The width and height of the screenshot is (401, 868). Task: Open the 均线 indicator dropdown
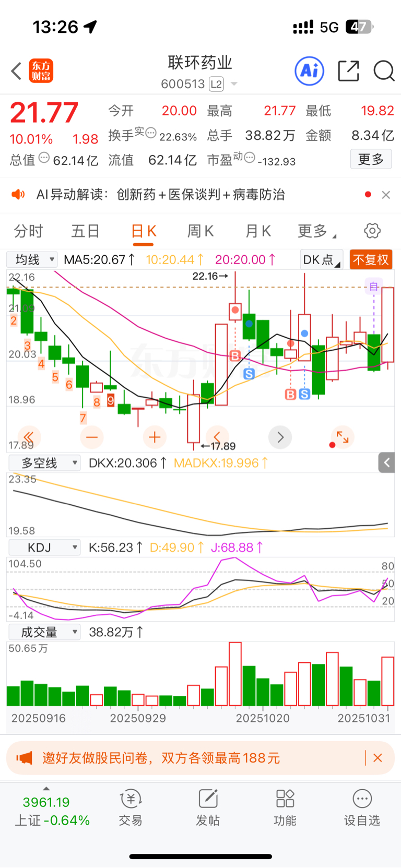(x=31, y=259)
